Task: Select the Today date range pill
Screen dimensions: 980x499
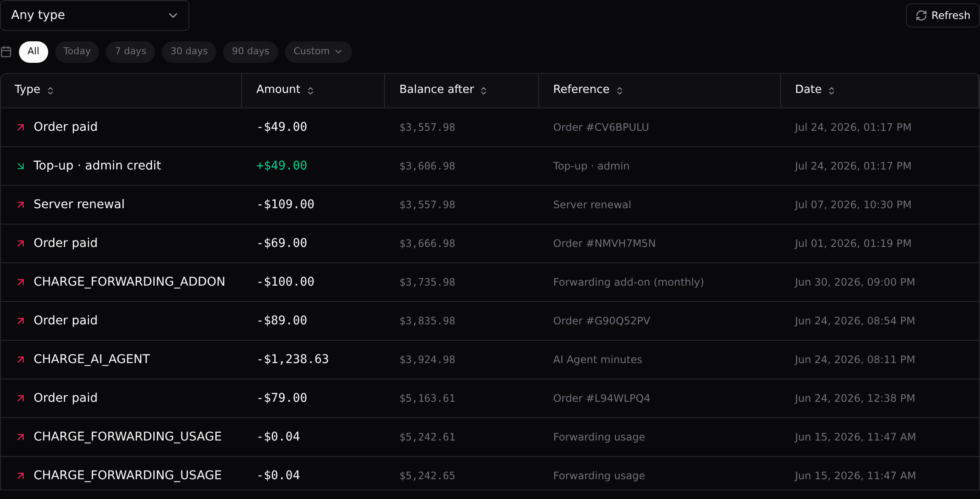Action: pyautogui.click(x=77, y=52)
